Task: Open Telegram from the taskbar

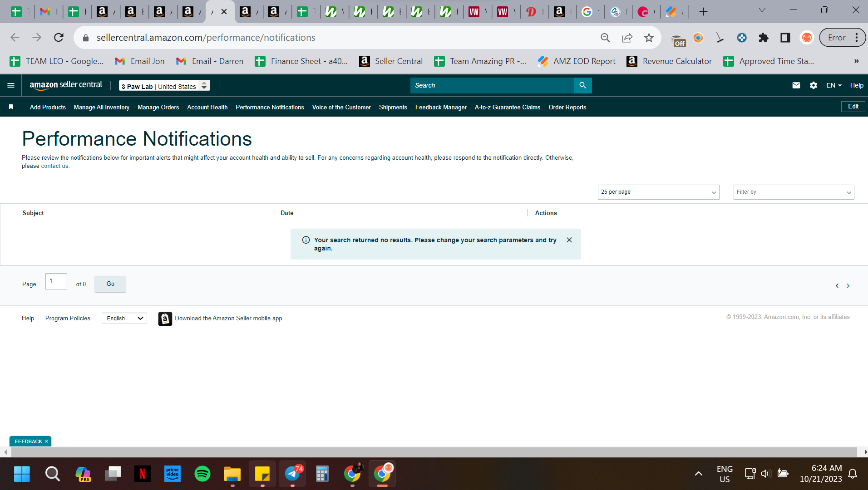Action: click(292, 474)
